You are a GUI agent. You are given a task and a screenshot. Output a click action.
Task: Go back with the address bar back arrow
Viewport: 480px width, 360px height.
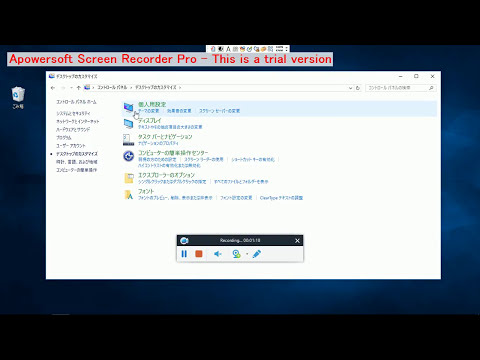pos(53,88)
